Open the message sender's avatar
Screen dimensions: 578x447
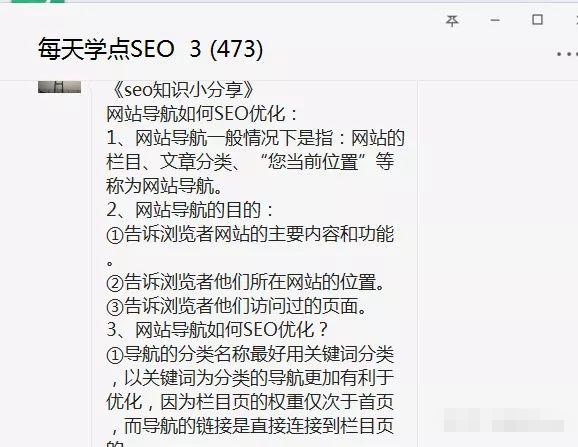pos(59,86)
